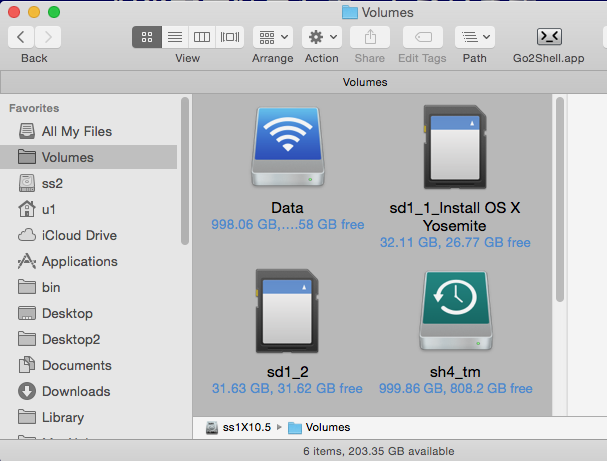Open iCloud Drive in sidebar

pos(79,235)
